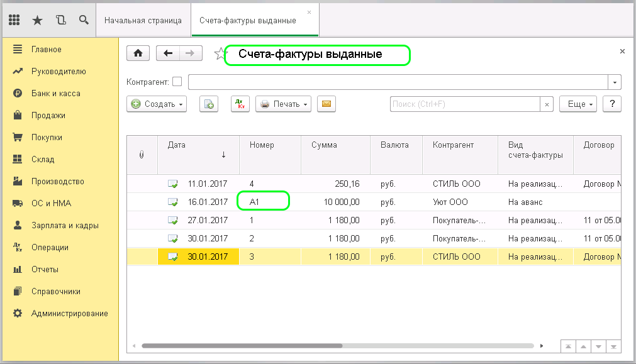Send the invoice by email envelope icon
This screenshot has height=364, width=636.
click(x=326, y=104)
